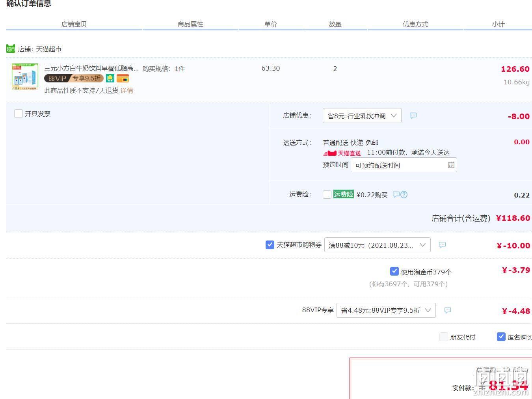Screen dimensions: 532x399
Task: Tick the 运费险 ¥0.22 checkbox
Action: point(327,194)
